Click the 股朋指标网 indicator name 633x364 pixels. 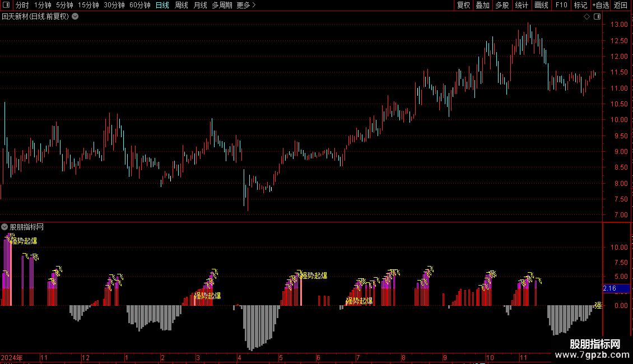coord(27,227)
